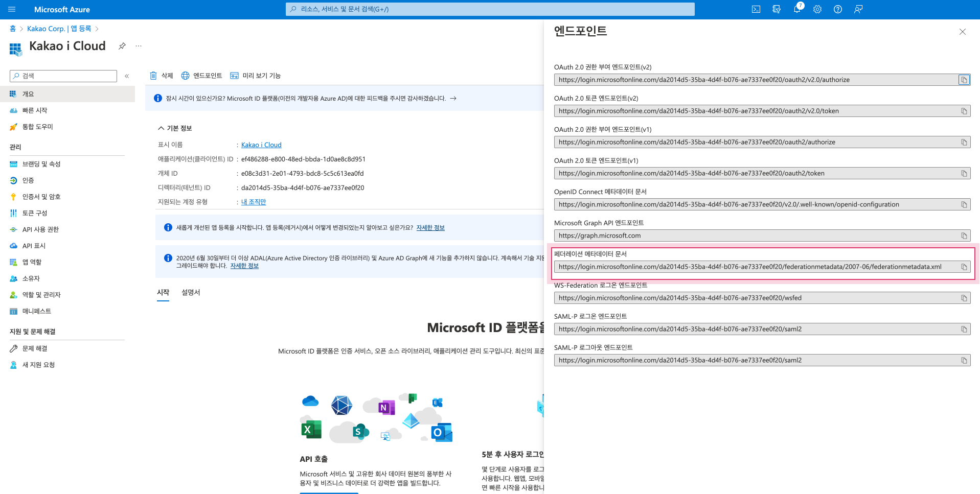Close the 엔드포인트 panel

(x=963, y=32)
